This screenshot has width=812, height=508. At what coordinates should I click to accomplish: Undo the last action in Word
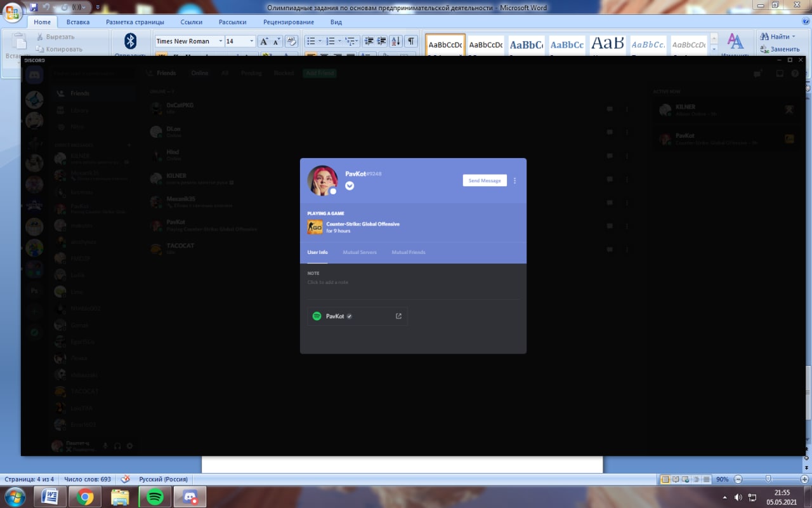tap(46, 8)
